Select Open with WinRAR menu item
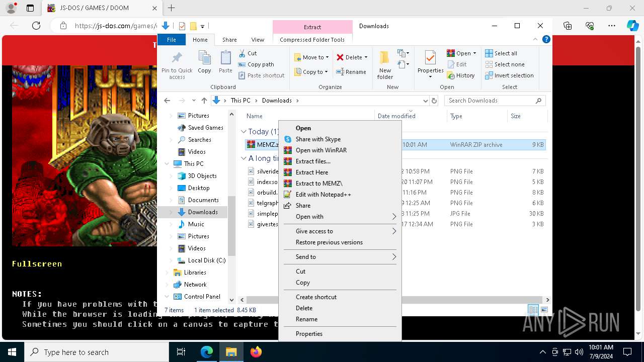The height and width of the screenshot is (362, 644). tap(340, 150)
